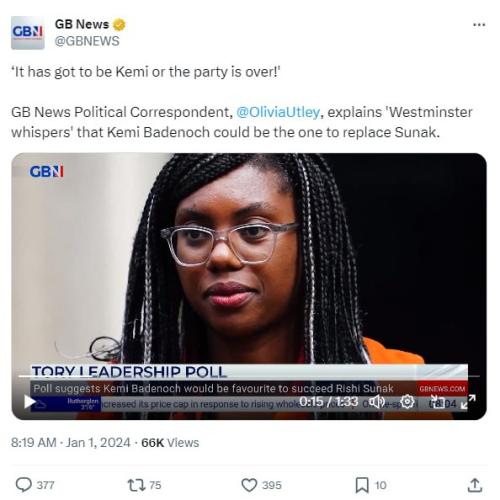Open the @GBNEWS handle link
Image resolution: width=500 pixels, height=500 pixels.
point(87,41)
